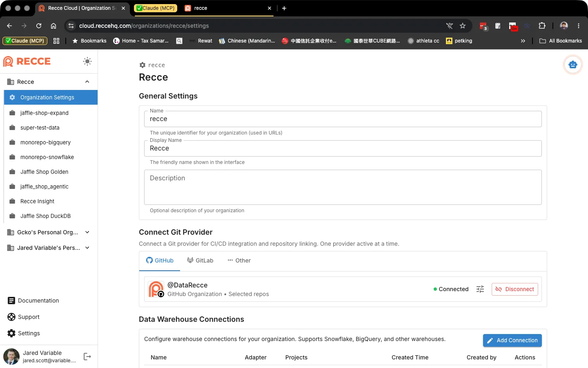Image resolution: width=588 pixels, height=368 pixels.
Task: Open the petking bookmark
Action: pyautogui.click(x=459, y=41)
